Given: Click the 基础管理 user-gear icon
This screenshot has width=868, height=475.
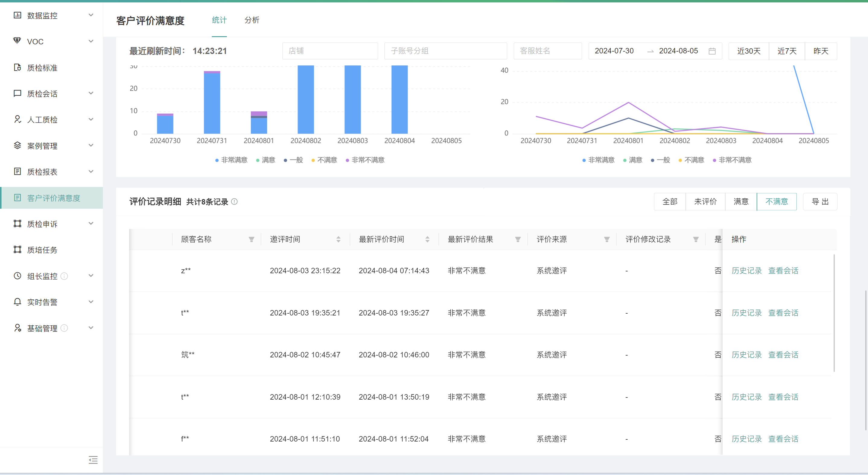Looking at the screenshot, I should (x=17, y=328).
